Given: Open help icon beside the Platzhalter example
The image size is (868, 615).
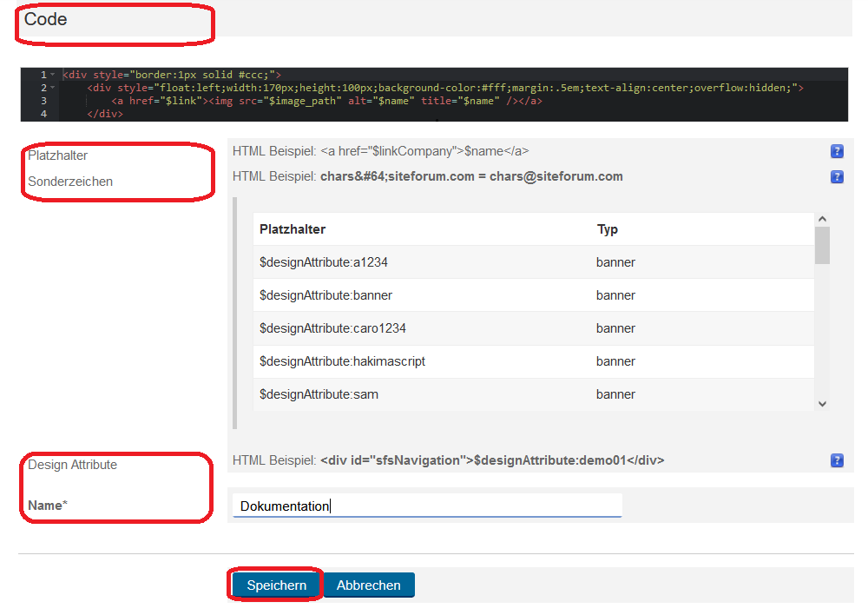Looking at the screenshot, I should pos(837,151).
